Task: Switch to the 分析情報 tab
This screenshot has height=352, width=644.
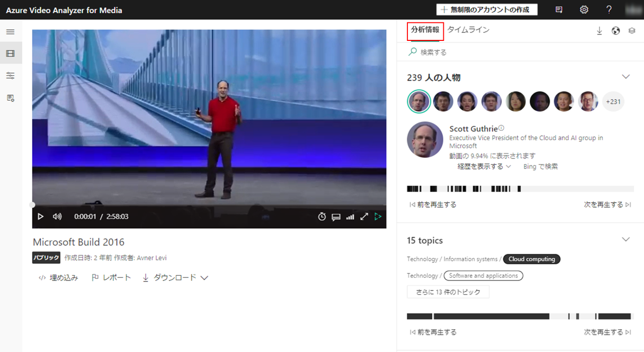Action: click(x=425, y=30)
